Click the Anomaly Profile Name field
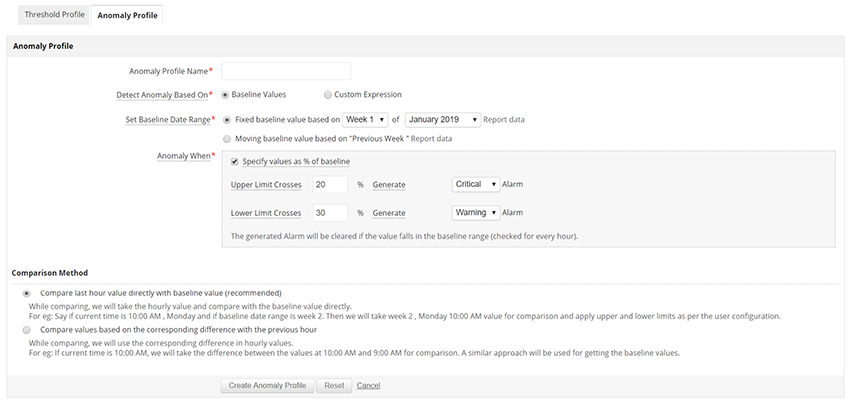The width and height of the screenshot is (852, 403). point(286,71)
